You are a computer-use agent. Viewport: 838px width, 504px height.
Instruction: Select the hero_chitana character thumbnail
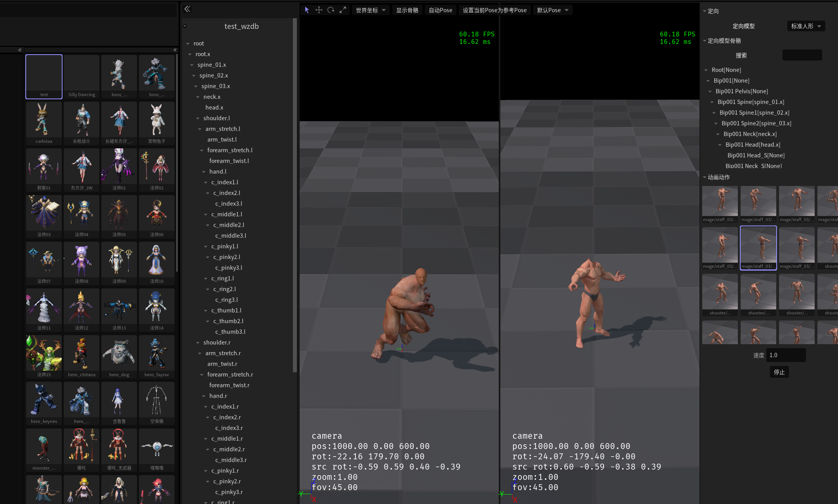click(x=82, y=357)
